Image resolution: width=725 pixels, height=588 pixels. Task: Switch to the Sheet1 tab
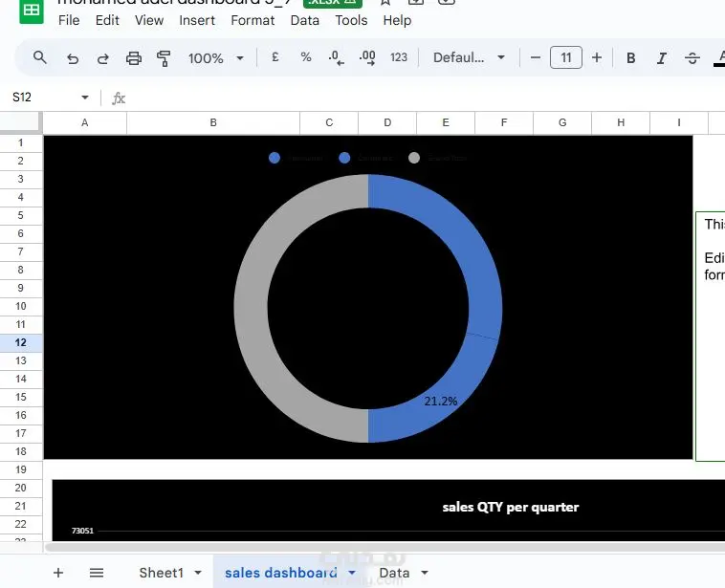[x=162, y=573]
